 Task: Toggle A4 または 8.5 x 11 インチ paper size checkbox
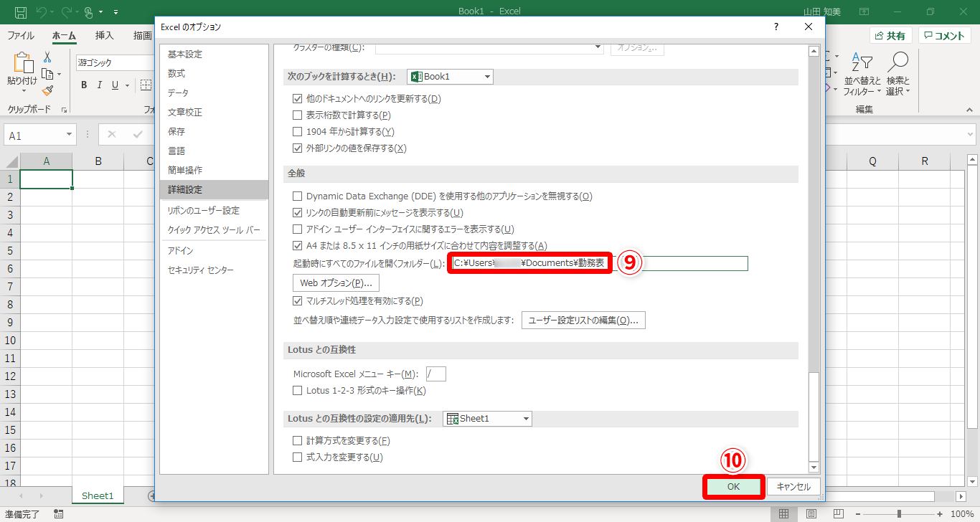[298, 246]
